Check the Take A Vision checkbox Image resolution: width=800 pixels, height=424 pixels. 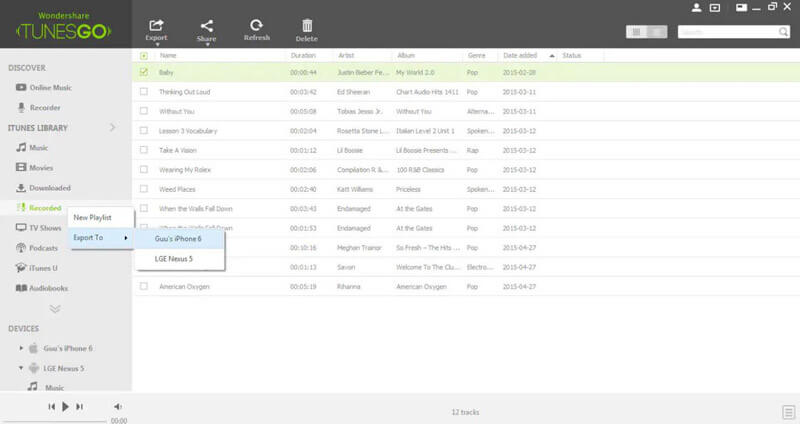tap(144, 150)
